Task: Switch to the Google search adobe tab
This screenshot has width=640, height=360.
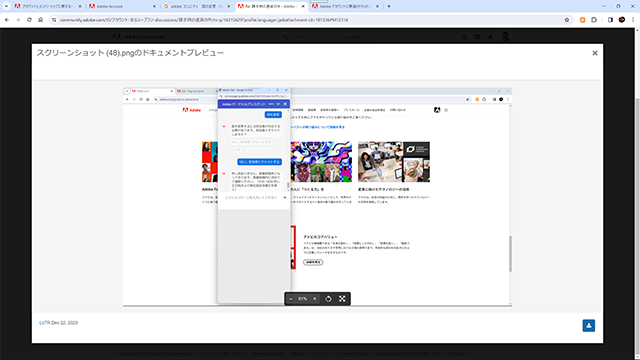Action: (196, 6)
